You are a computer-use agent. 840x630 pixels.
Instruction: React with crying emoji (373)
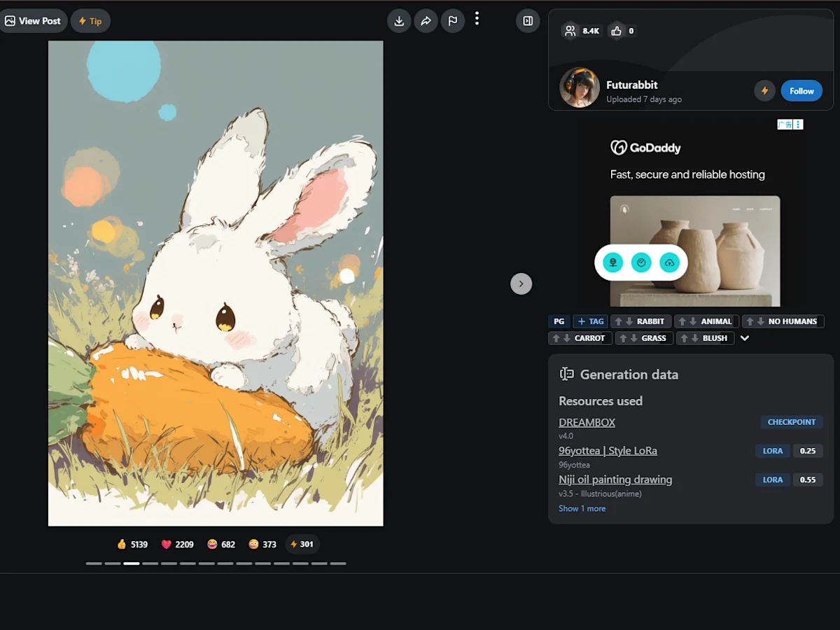[x=262, y=544]
